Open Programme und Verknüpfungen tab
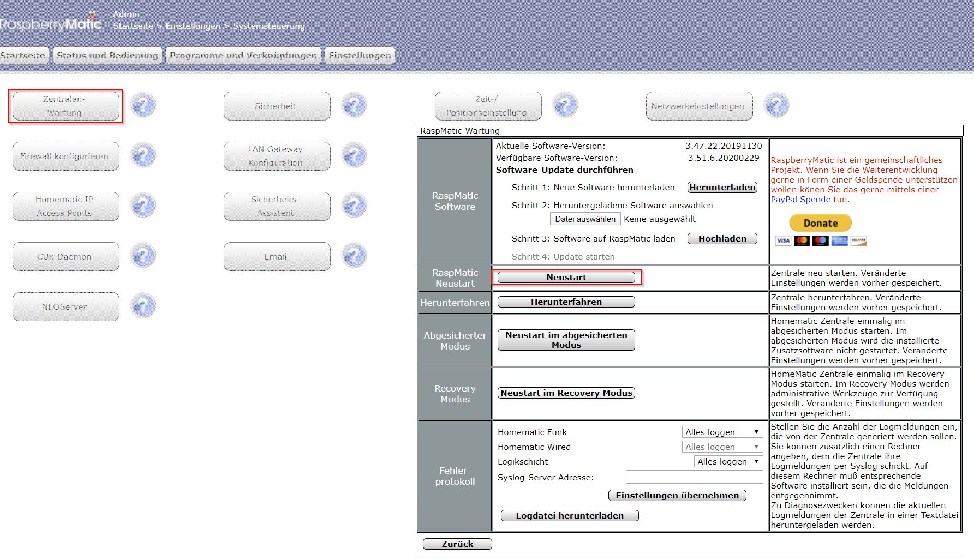 [243, 55]
